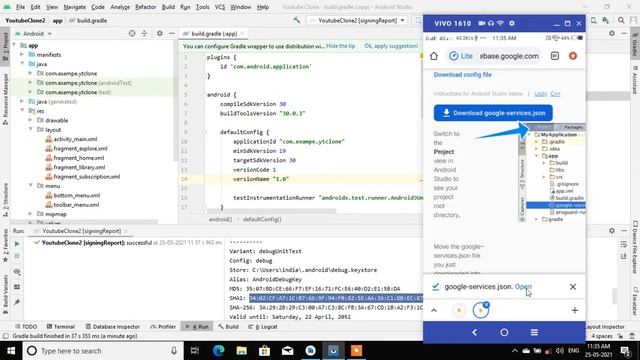Click the search magnifier in Android Studio toolbar
Image resolution: width=640 pixels, height=360 pixels.
point(621,20)
